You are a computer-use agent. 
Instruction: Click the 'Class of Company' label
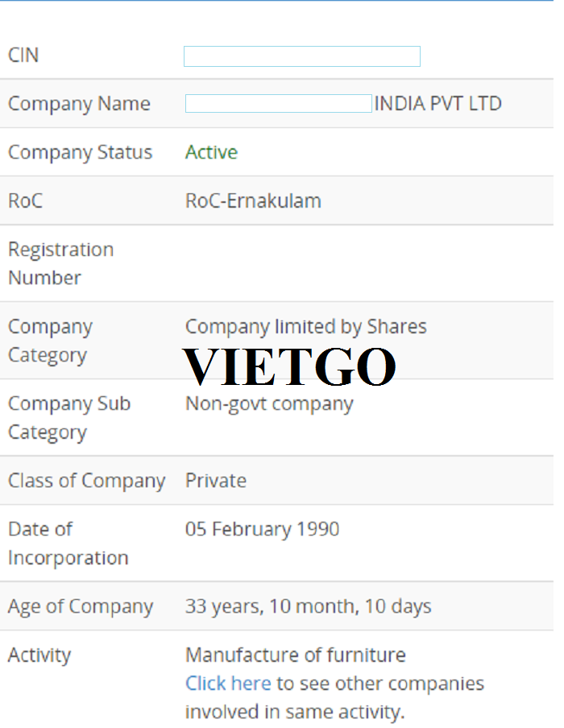coord(87,481)
